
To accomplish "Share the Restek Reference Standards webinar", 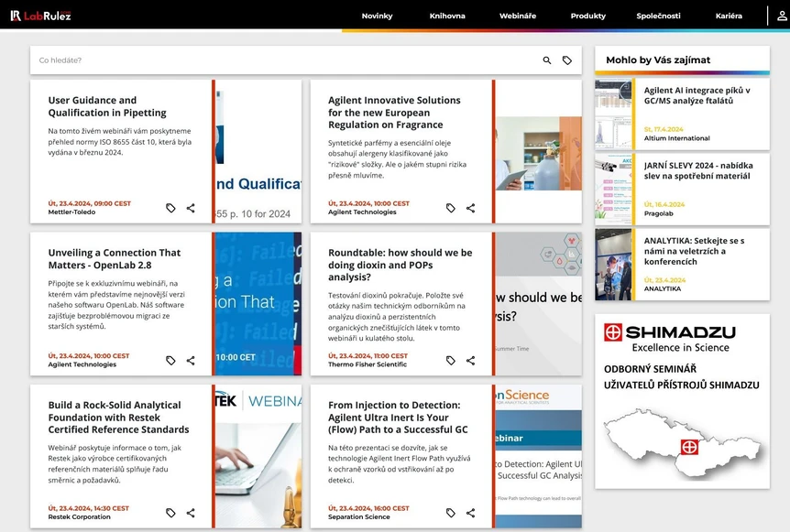I will click(191, 513).
